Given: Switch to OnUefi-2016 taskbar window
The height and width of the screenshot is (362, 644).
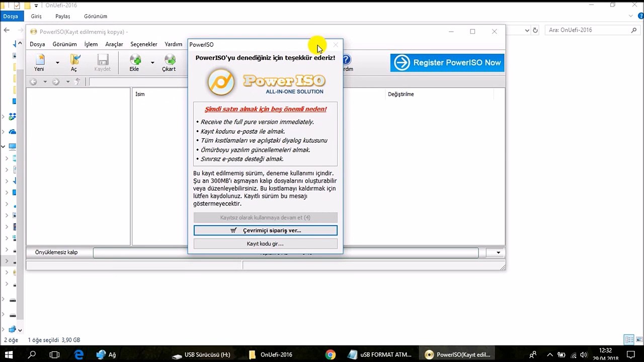Looking at the screenshot, I should (271, 354).
